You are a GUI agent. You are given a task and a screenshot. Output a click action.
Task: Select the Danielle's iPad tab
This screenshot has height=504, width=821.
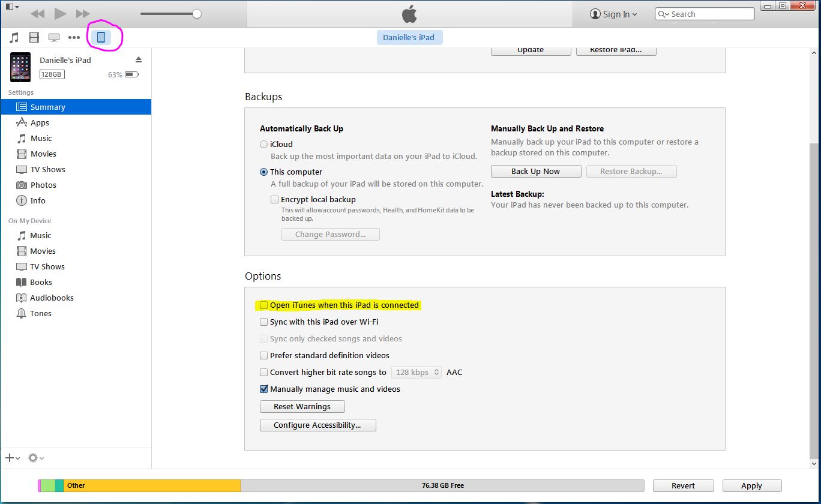tap(409, 37)
